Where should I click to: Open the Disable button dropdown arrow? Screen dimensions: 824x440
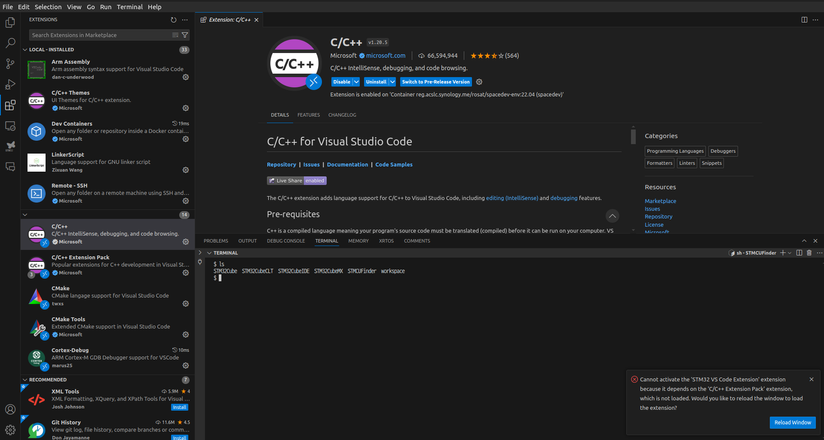[x=356, y=82]
